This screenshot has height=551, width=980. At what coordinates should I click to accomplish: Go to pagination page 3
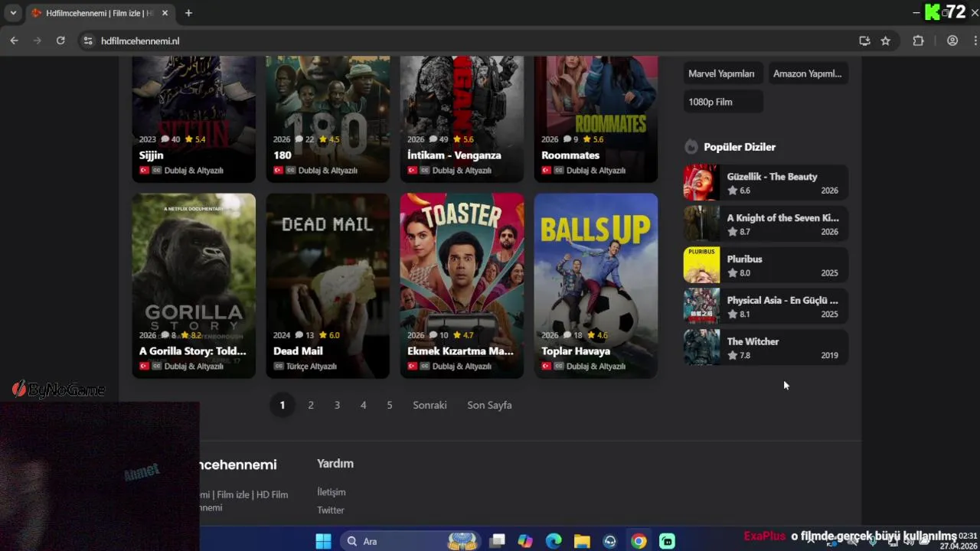pyautogui.click(x=337, y=405)
